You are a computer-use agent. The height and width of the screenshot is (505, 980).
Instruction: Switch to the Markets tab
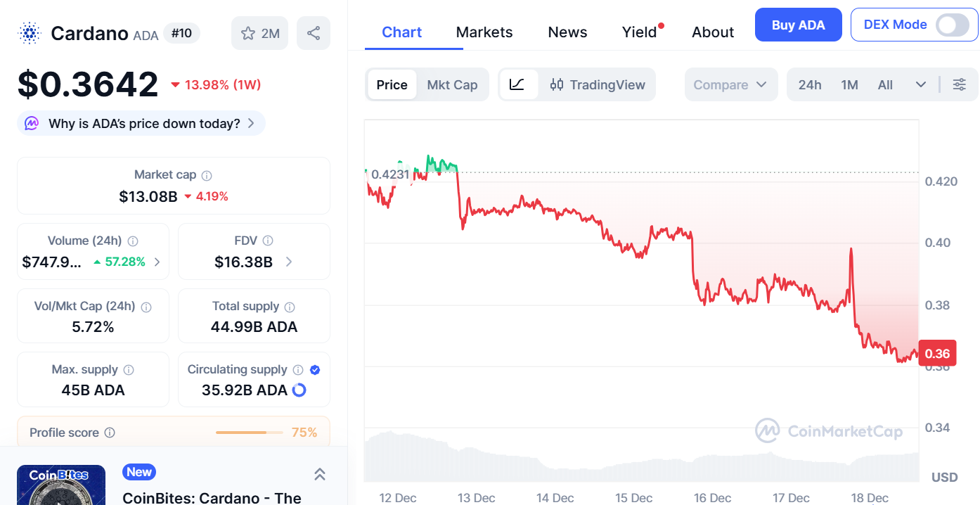[x=484, y=32]
